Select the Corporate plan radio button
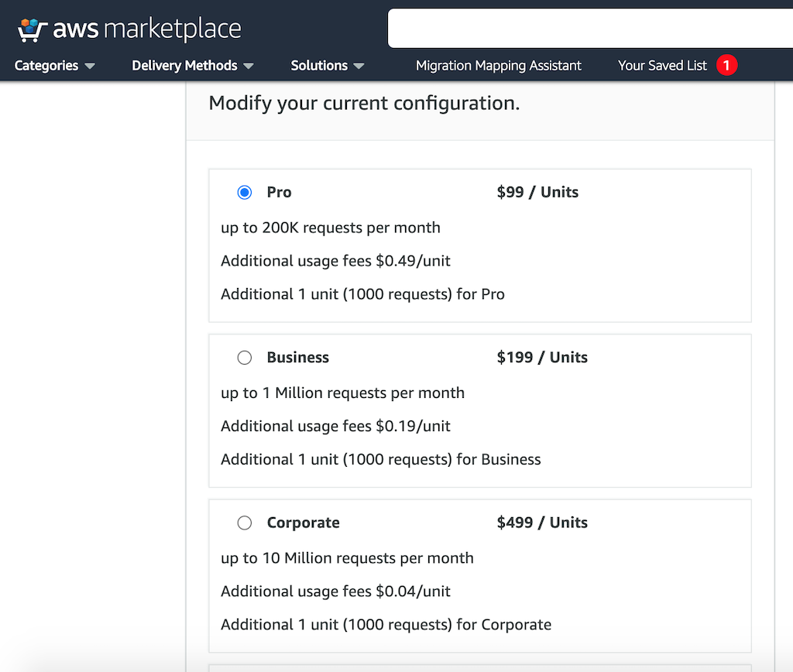 point(245,523)
